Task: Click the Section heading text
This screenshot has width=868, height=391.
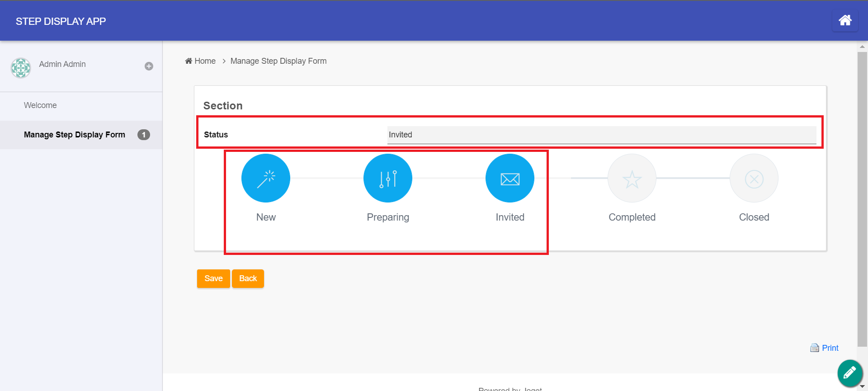Action: point(223,106)
